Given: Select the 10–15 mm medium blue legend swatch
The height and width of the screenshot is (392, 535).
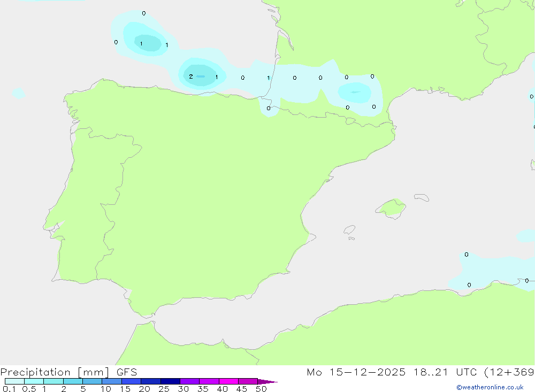Looking at the screenshot, I should [112, 381].
